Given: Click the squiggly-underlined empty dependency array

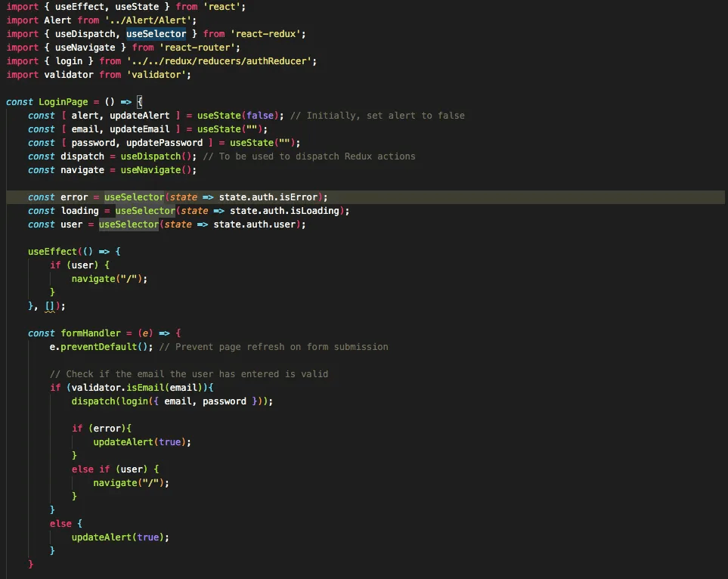Looking at the screenshot, I should click(x=50, y=305).
